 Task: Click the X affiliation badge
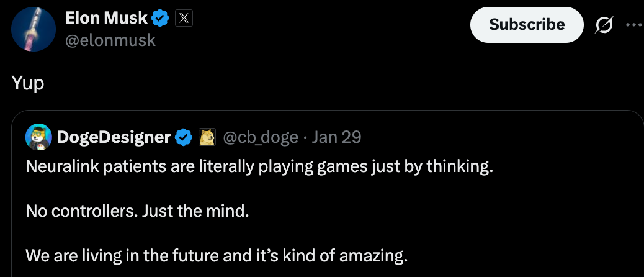pos(184,19)
